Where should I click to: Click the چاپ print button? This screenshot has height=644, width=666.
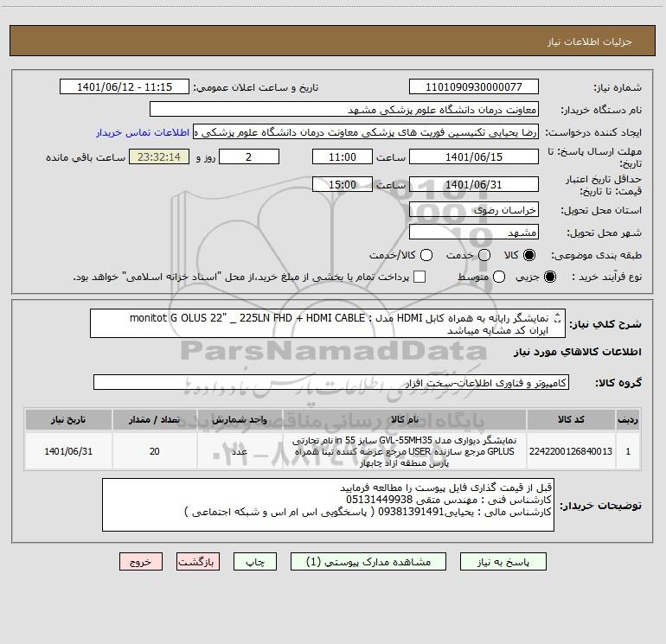[255, 562]
